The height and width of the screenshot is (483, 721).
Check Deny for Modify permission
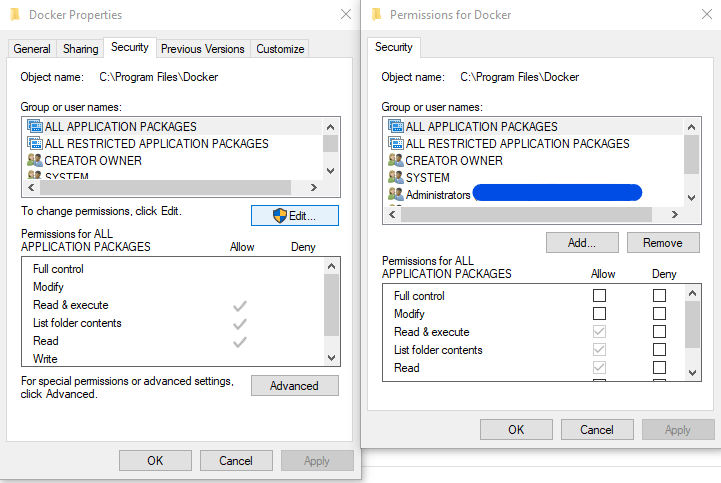click(x=659, y=314)
